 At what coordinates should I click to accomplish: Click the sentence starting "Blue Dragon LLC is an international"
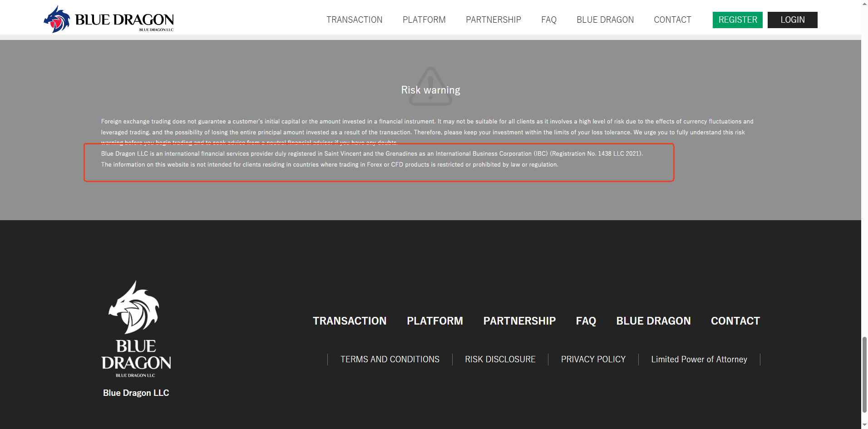click(372, 154)
